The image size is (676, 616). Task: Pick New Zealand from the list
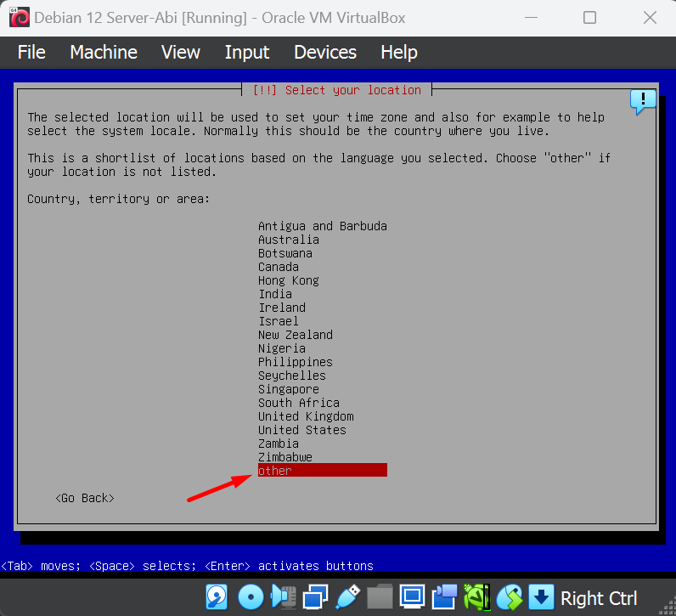[x=323, y=335]
